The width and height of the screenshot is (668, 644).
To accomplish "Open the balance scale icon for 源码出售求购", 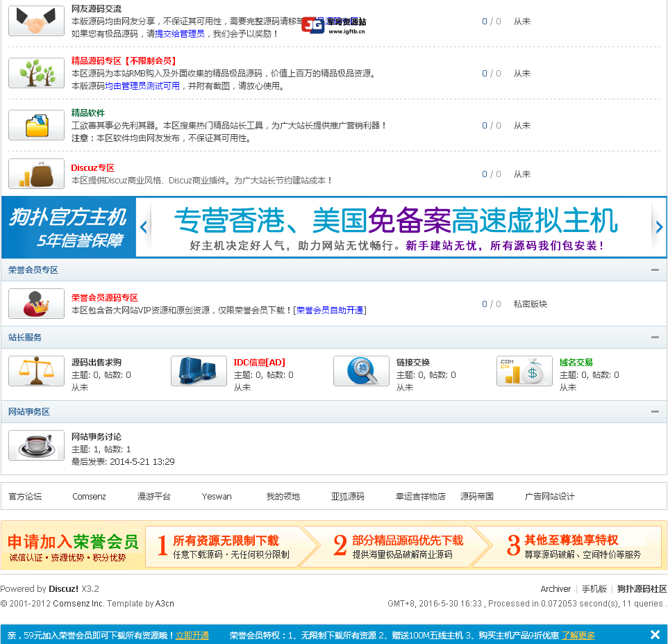I will pos(36,371).
